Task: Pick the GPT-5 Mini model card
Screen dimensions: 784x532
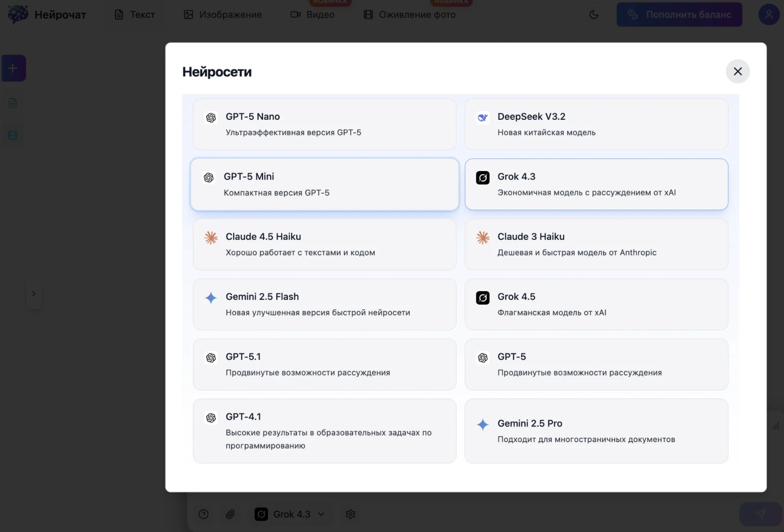Action: 324,184
